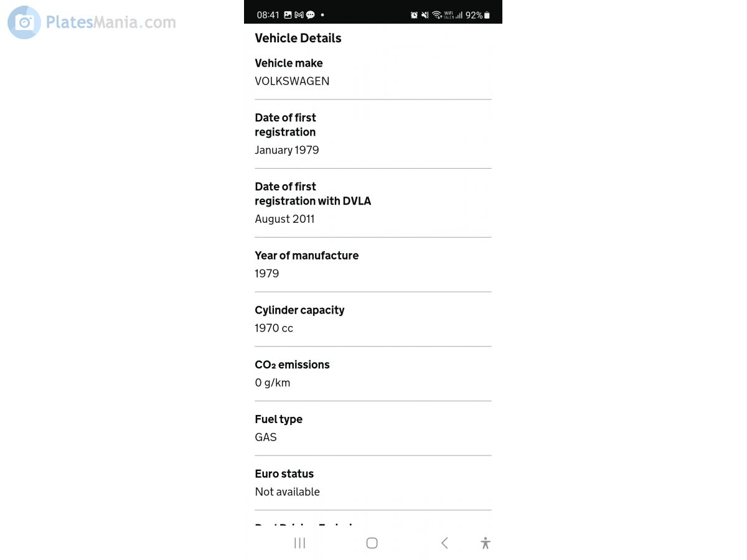Tap the gallery image notification icon
This screenshot has width=747, height=560.
coord(288,15)
